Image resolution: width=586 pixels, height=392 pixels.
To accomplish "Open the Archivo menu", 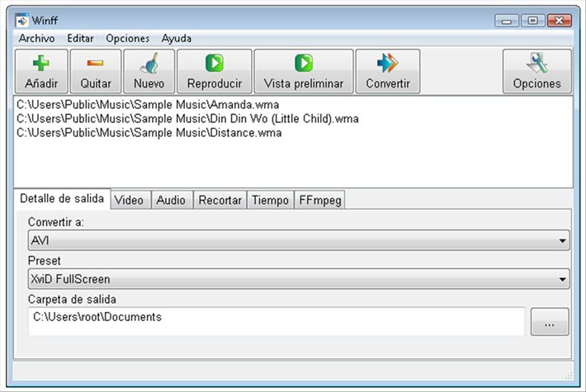I will tap(36, 38).
